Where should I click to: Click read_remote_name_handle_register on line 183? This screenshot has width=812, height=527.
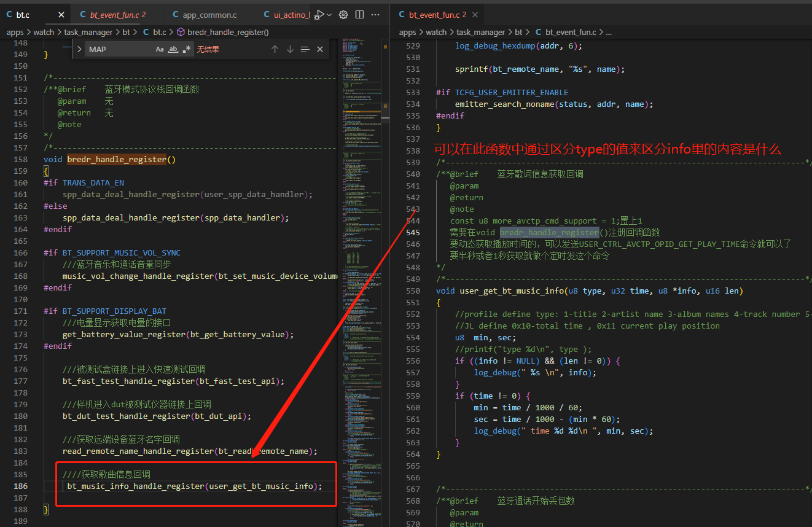click(x=138, y=451)
